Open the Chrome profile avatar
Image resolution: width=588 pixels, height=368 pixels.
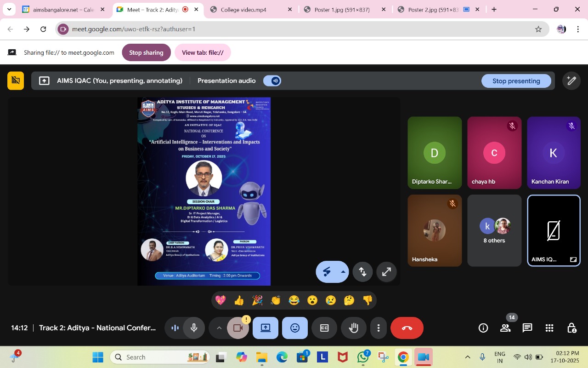tap(561, 29)
